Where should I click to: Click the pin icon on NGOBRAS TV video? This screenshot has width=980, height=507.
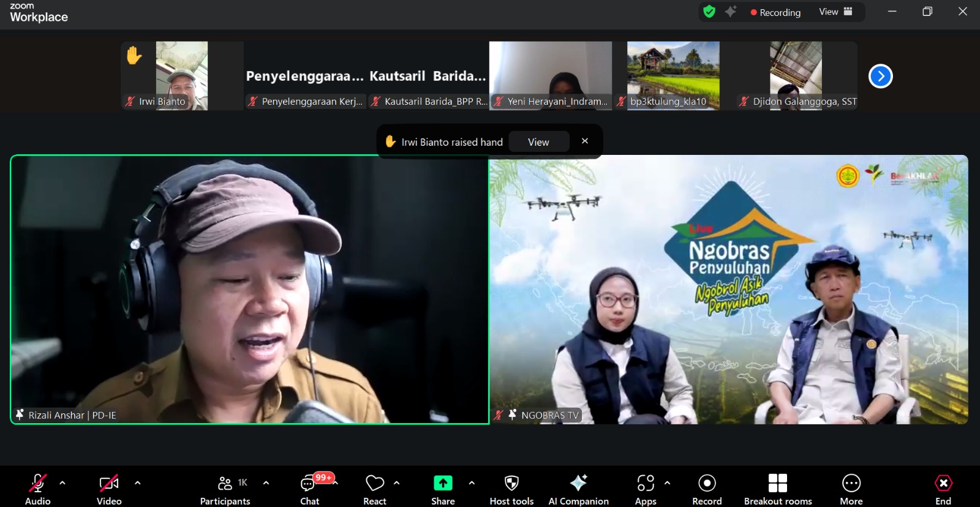(x=512, y=415)
